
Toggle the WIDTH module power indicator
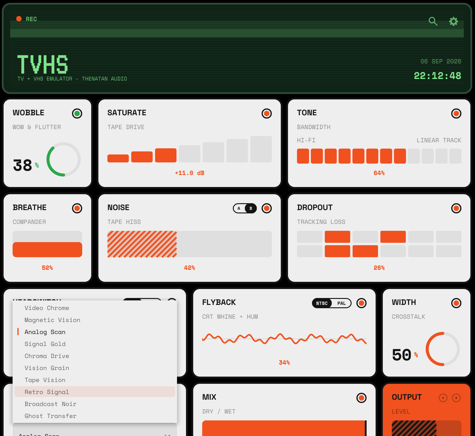point(456,303)
